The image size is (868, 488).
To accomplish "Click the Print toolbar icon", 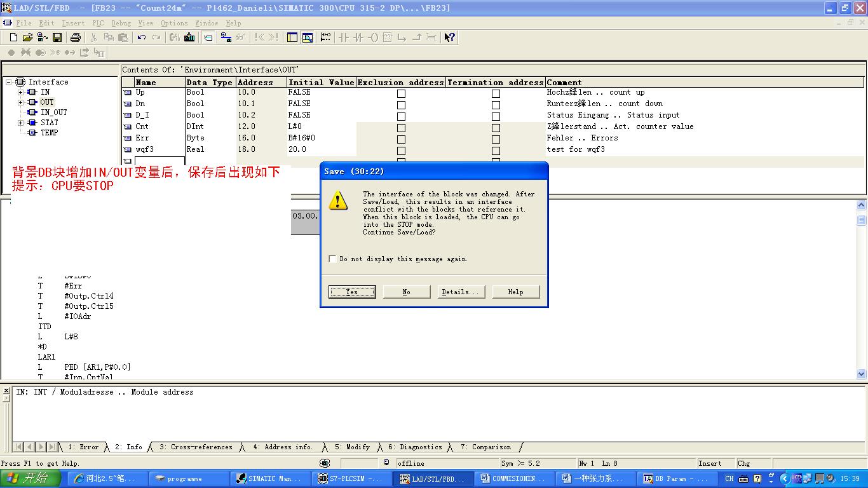I will click(x=76, y=37).
